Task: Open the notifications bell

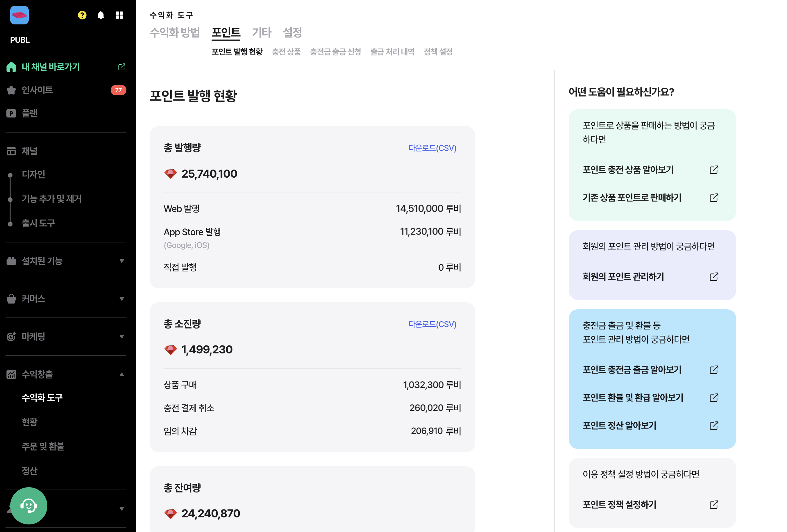Action: (101, 15)
